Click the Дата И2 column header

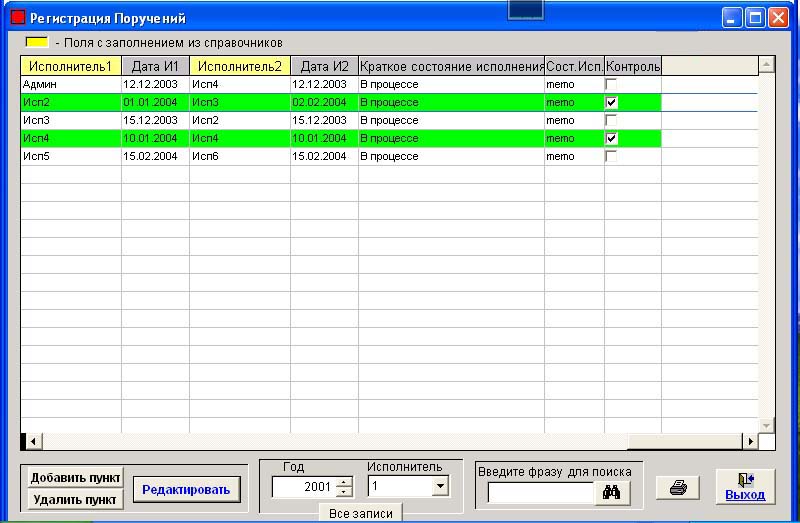point(324,66)
